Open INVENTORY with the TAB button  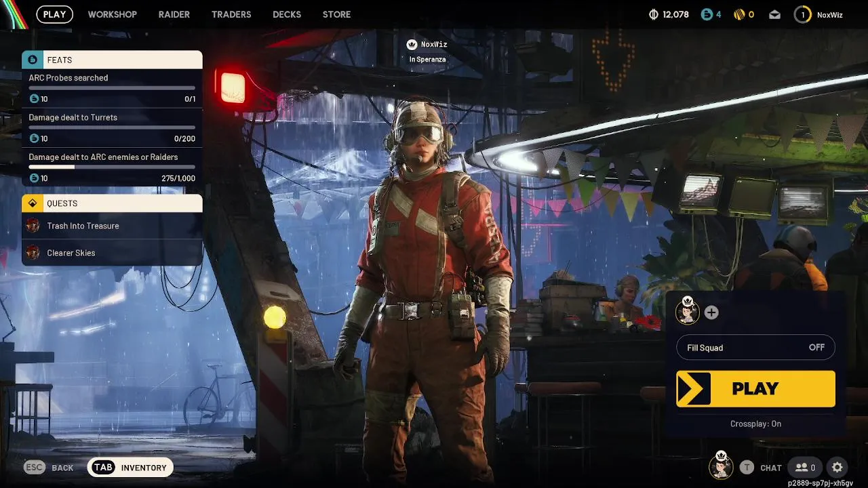click(131, 468)
